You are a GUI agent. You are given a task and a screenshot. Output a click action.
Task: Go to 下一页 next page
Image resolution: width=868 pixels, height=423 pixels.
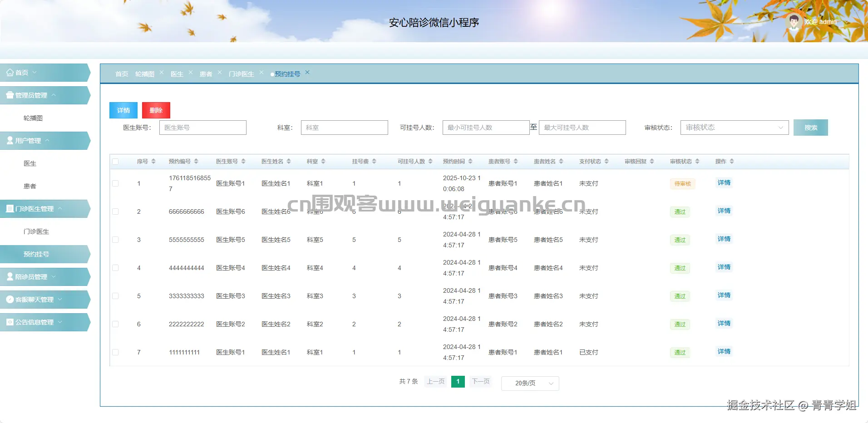pyautogui.click(x=481, y=382)
